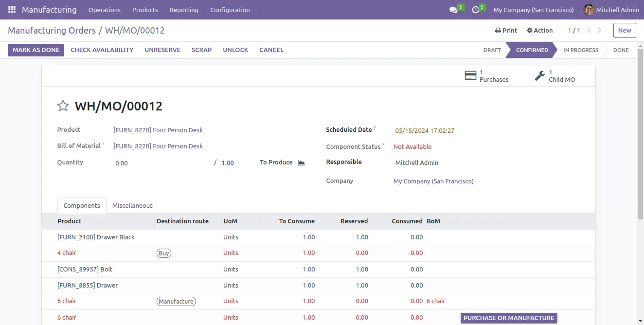Click Scheduled Date help tooltip mark
The width and height of the screenshot is (644, 325).
pyautogui.click(x=375, y=128)
